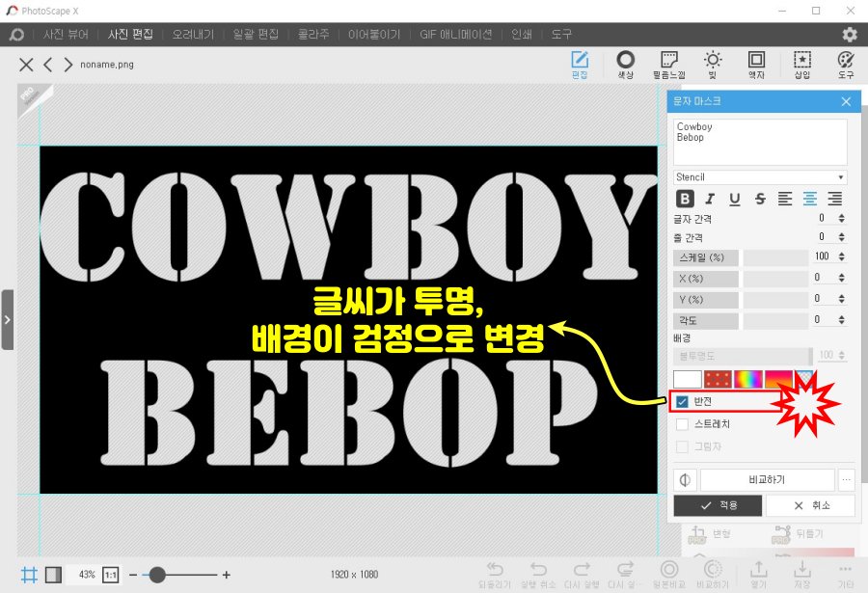Toggle the split compare view icon
The height and width of the screenshot is (593, 868).
click(53, 575)
